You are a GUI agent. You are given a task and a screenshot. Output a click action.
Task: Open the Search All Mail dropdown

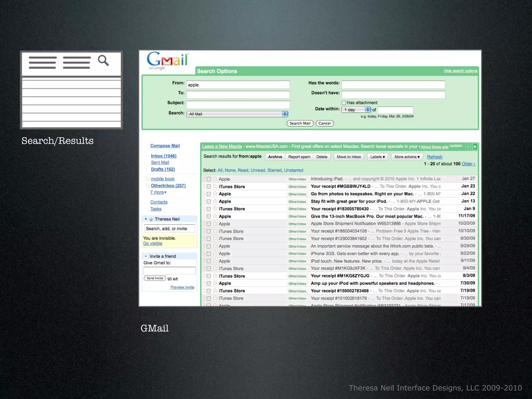point(237,114)
